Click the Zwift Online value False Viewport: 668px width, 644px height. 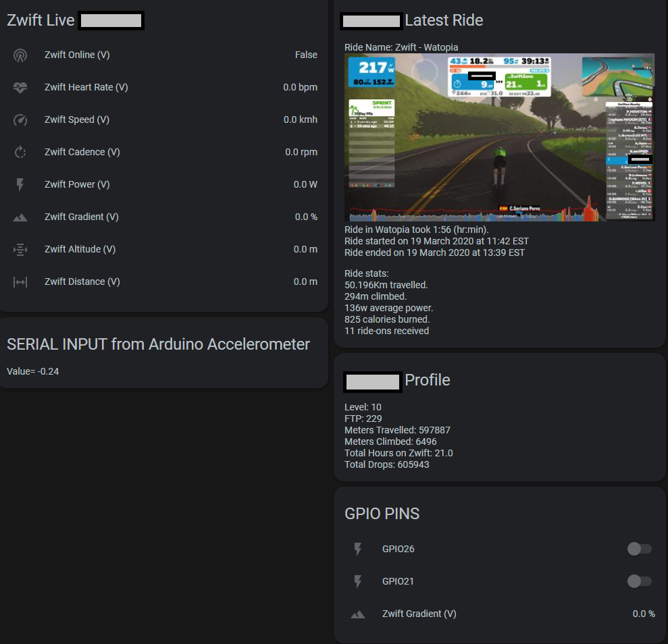click(x=307, y=55)
